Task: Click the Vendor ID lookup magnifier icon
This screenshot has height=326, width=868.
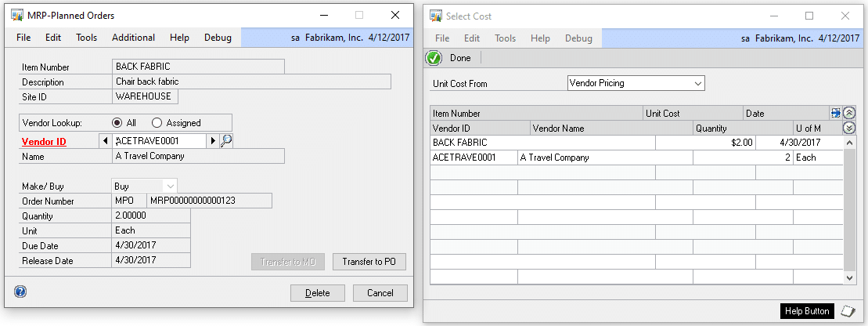Action: click(x=226, y=141)
